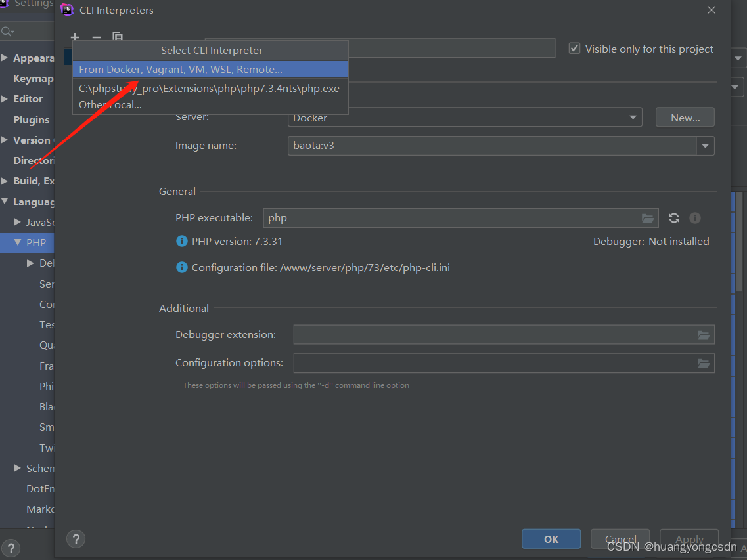Click the Settings search magnifier icon
The height and width of the screenshot is (560, 747).
coord(8,32)
